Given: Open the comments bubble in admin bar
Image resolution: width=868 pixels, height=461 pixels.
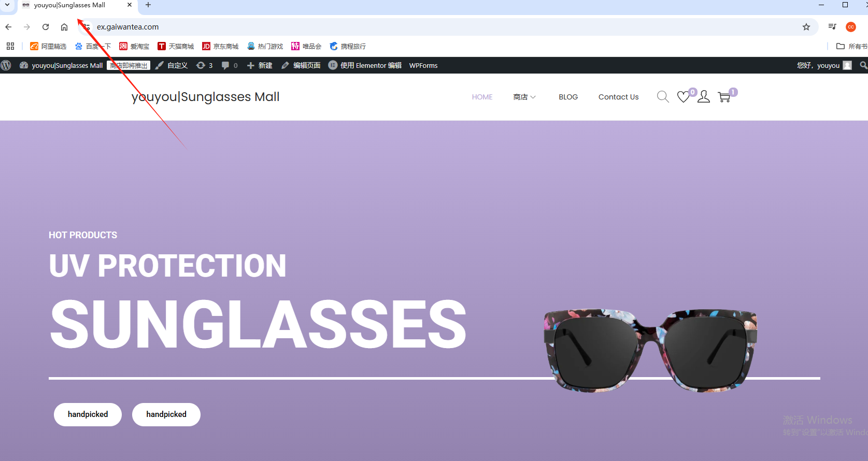Looking at the screenshot, I should [x=230, y=65].
